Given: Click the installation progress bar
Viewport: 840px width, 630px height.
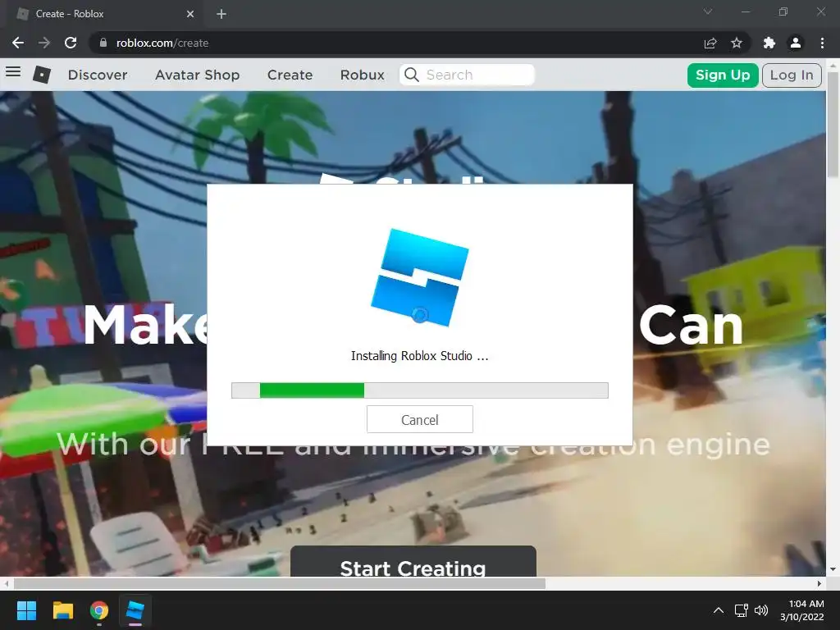Looking at the screenshot, I should [x=419, y=390].
